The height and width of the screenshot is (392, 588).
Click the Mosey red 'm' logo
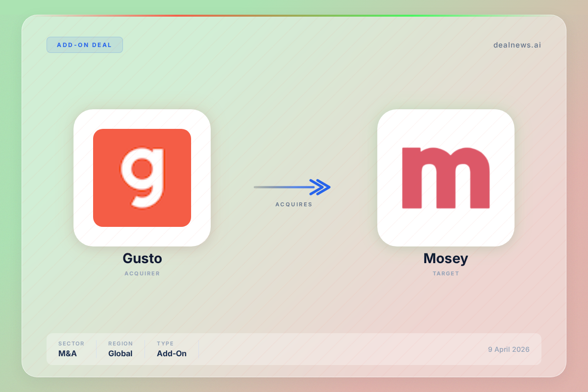coord(445,178)
